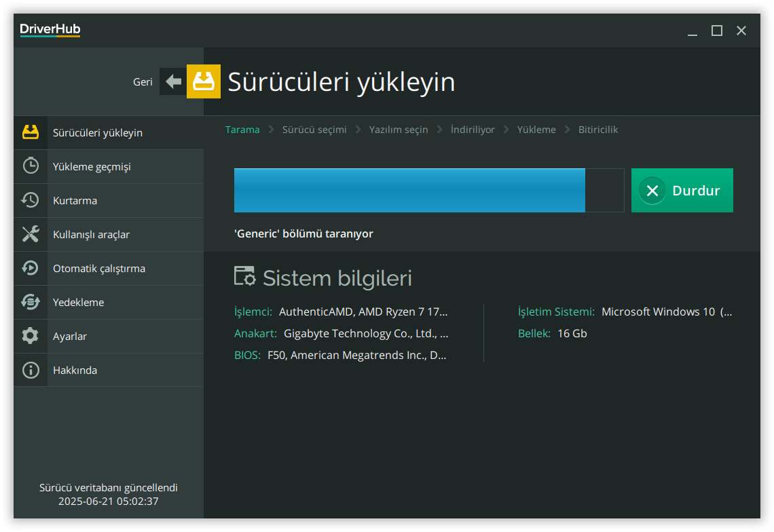Open Otomatik çalıştırma section
This screenshot has width=774, height=532.
109,269
